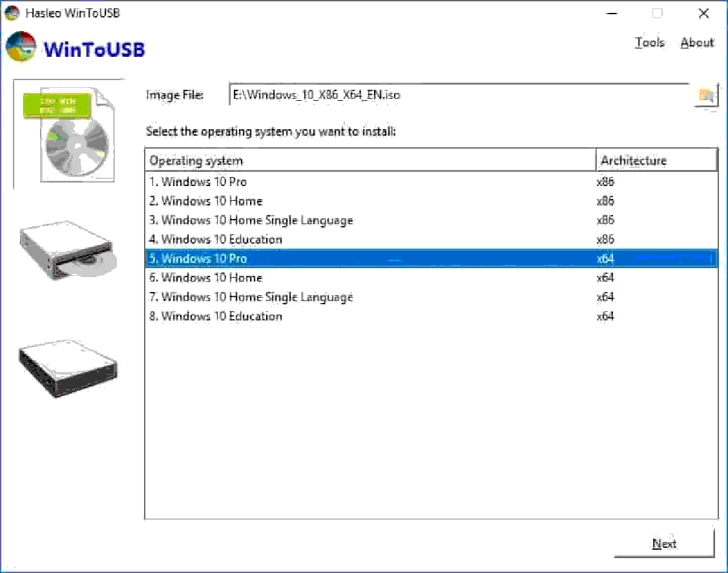Click the Next button
The image size is (728, 573).
(x=664, y=544)
